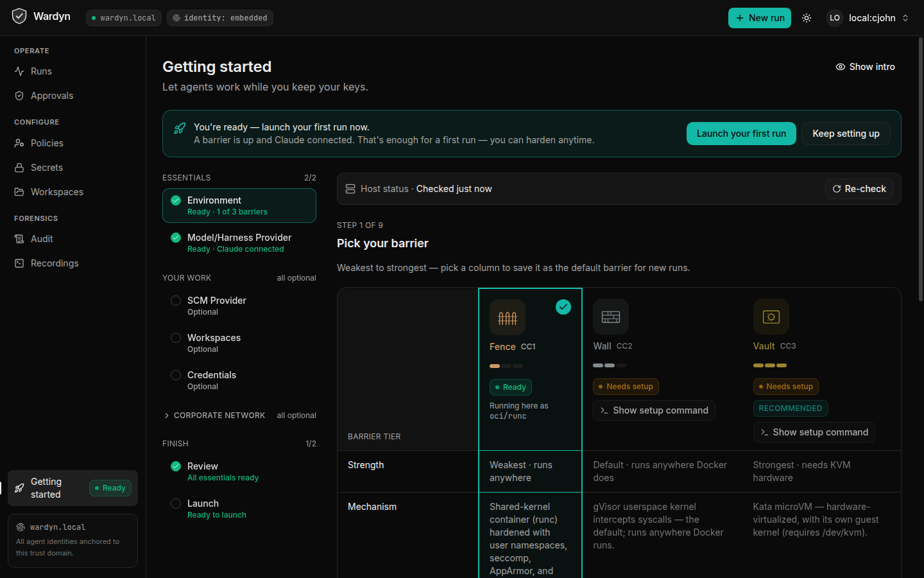Click the Runs activity icon in sidebar
The width and height of the screenshot is (924, 578).
click(x=19, y=71)
